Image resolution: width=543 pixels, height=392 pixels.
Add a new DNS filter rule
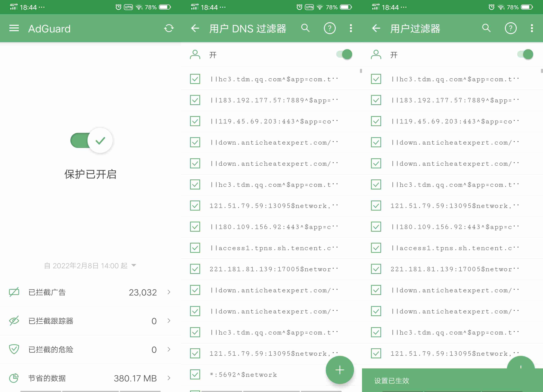click(x=340, y=370)
